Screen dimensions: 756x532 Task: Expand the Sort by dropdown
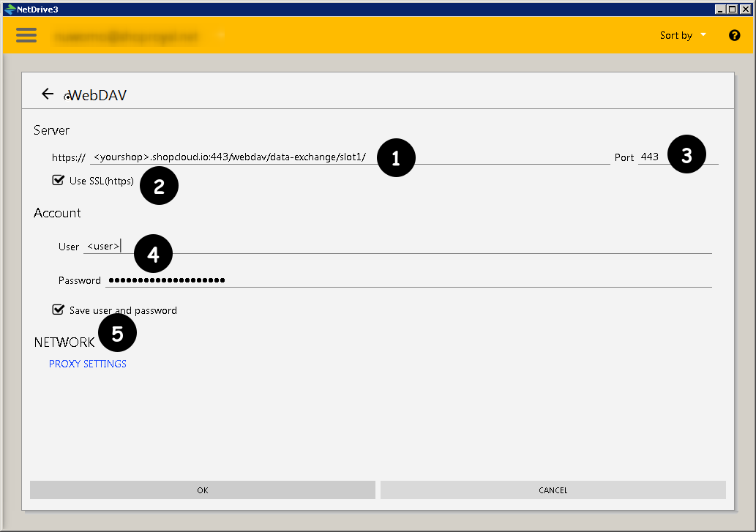[683, 35]
